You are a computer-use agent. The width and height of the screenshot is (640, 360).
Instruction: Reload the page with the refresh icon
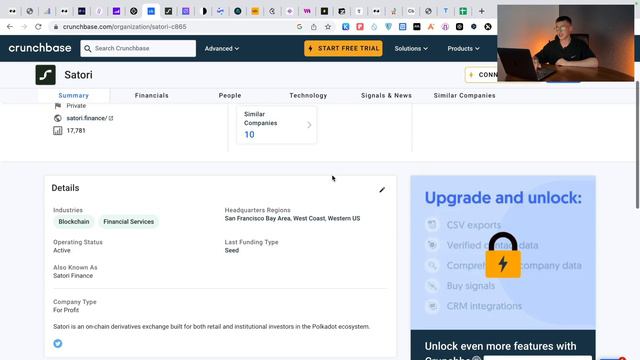38,27
